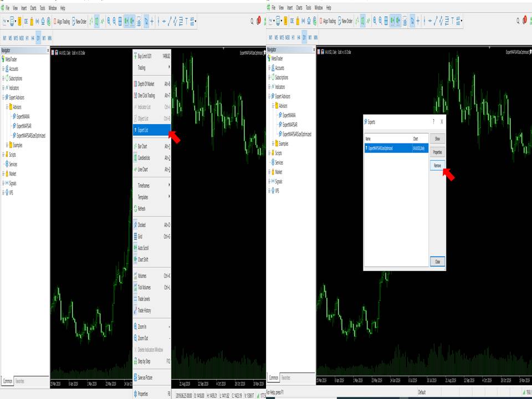Select Candlesticks chart type in context menu

coord(147,158)
